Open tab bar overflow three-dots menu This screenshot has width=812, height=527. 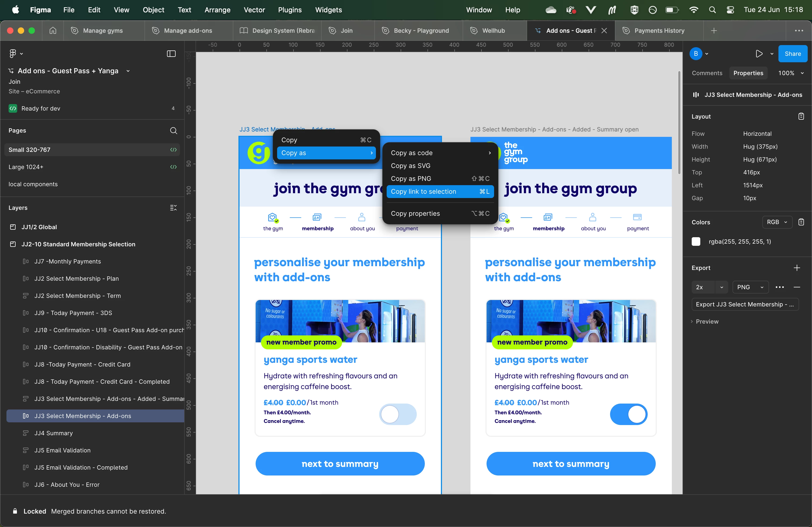(799, 31)
